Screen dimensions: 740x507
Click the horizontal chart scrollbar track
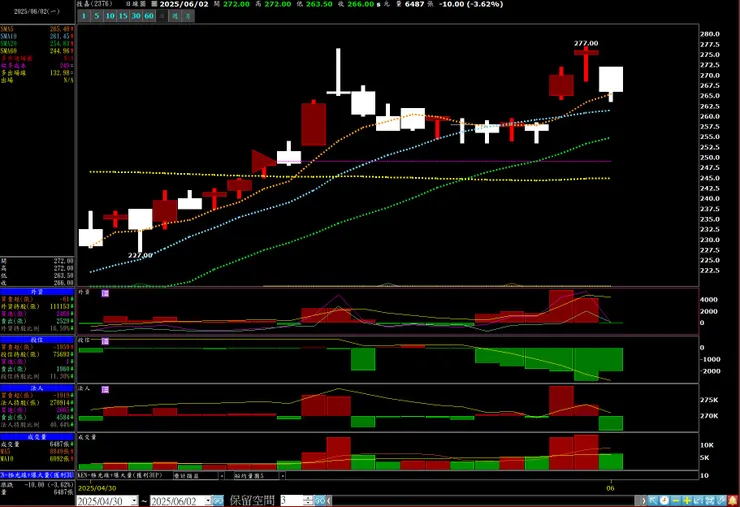pyautogui.click(x=481, y=500)
